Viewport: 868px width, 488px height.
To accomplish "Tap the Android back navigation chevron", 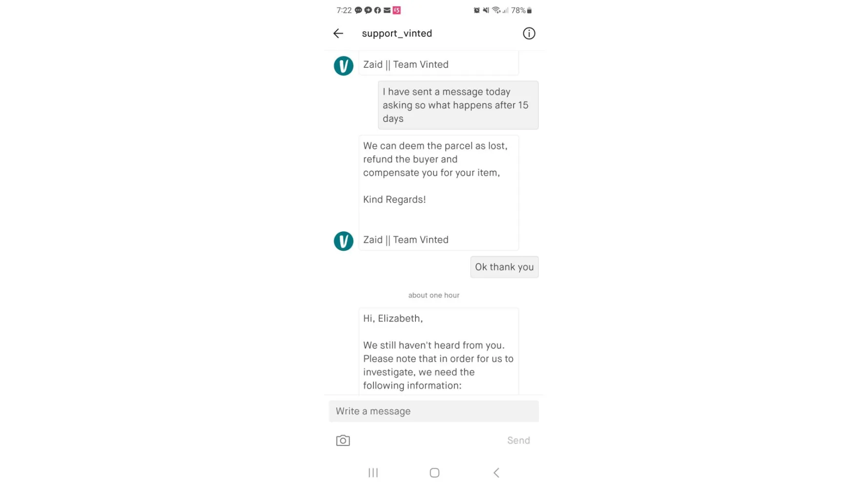I will pyautogui.click(x=496, y=472).
